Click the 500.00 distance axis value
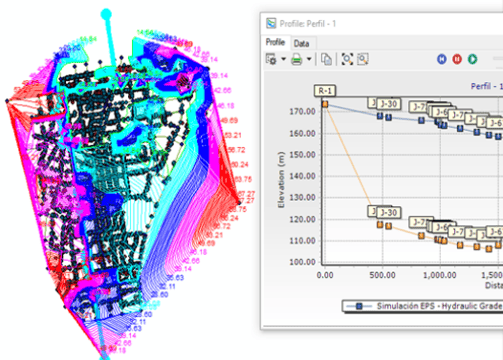The height and width of the screenshot is (360, 503). 383,275
